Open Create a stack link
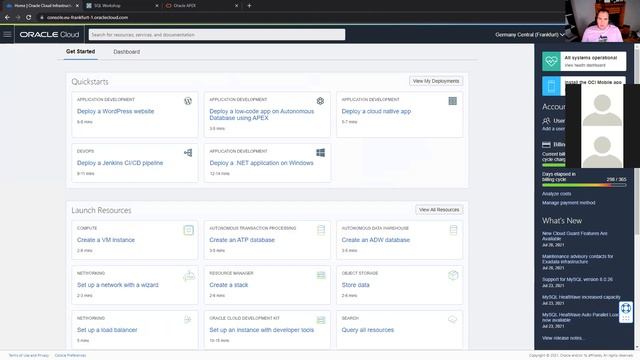Image resolution: width=640 pixels, height=360 pixels. (x=229, y=285)
